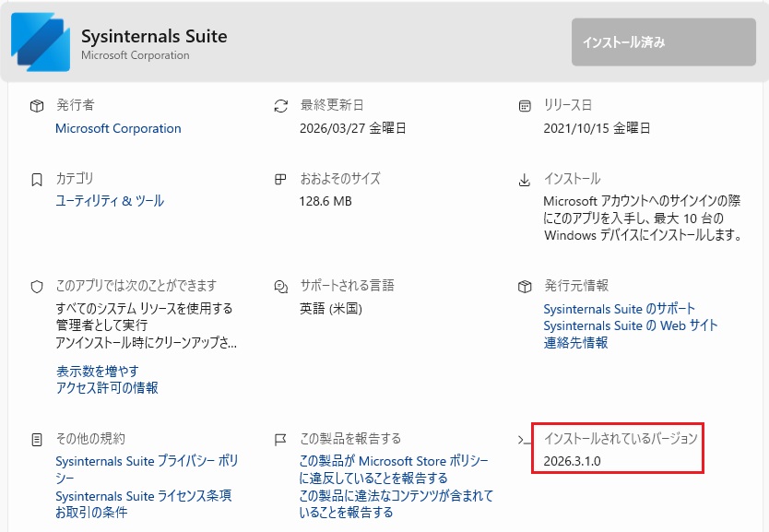Viewport: 769px width, 532px height.
Task: Click the flag icon beside この製品を報告する
Action: (280, 440)
